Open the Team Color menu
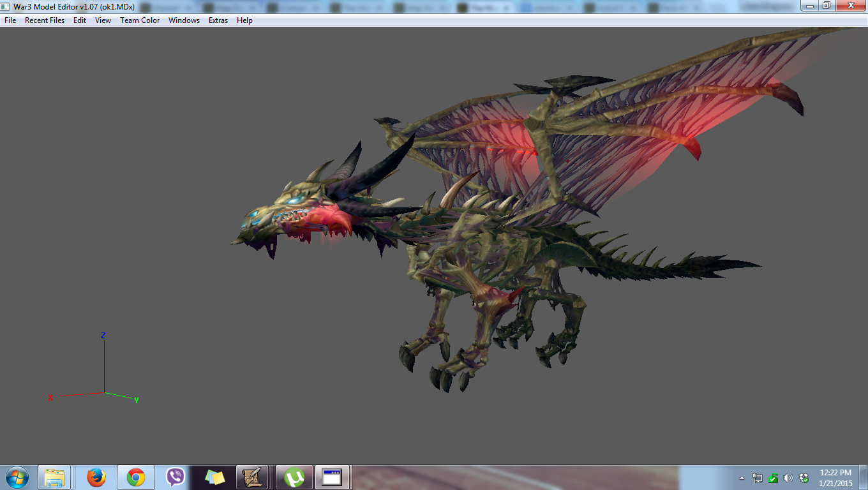Image resolution: width=868 pixels, height=490 pixels. (140, 20)
